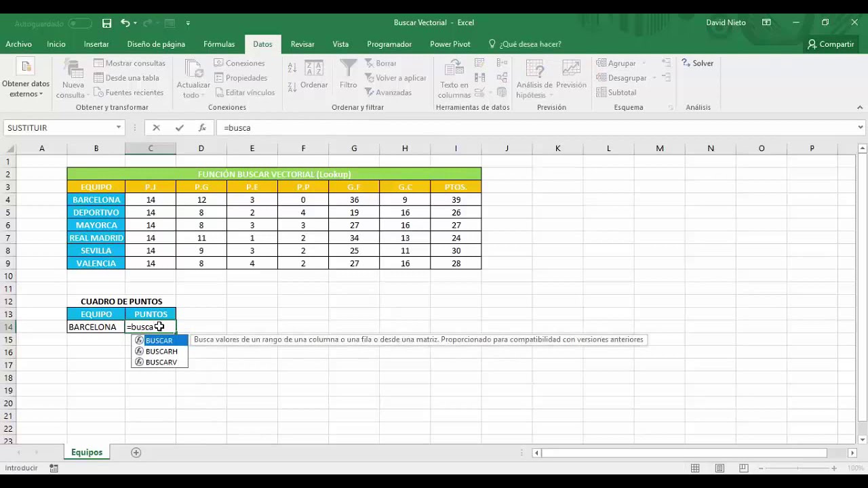The image size is (868, 488).
Task: Open Esquema dialog launcher
Action: coord(671,108)
